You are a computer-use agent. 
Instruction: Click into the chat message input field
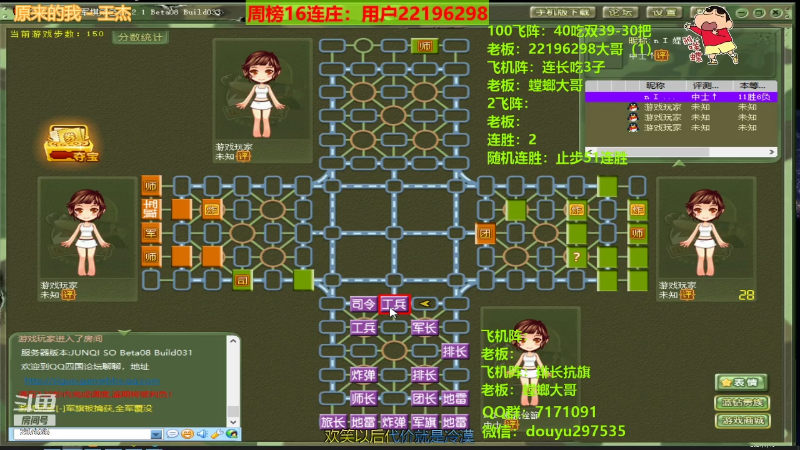point(80,434)
